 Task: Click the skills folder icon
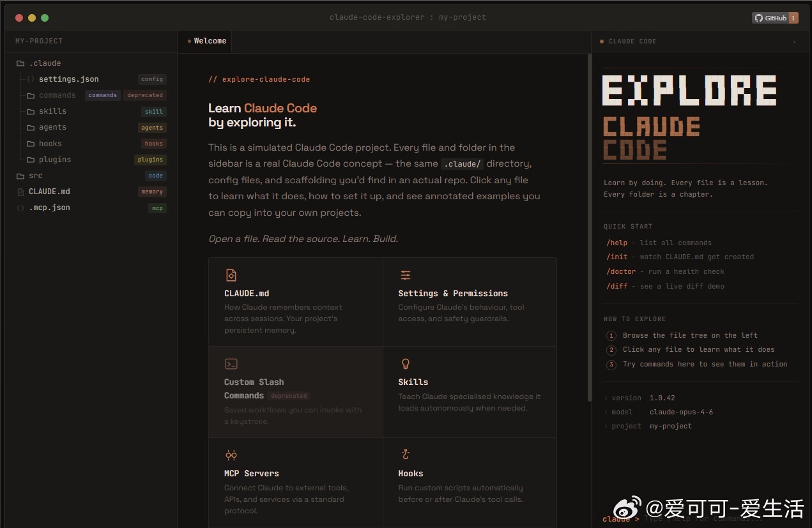click(31, 111)
